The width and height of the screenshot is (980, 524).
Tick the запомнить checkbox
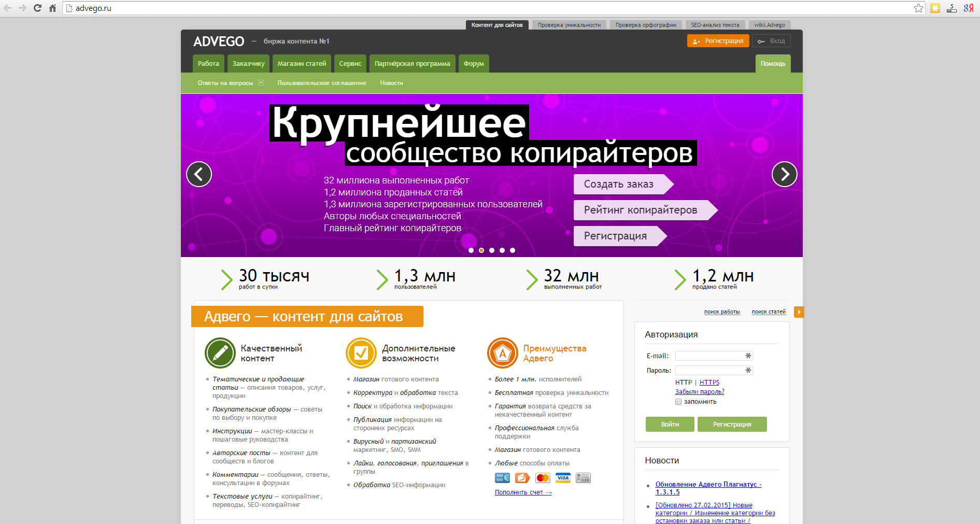click(x=678, y=402)
